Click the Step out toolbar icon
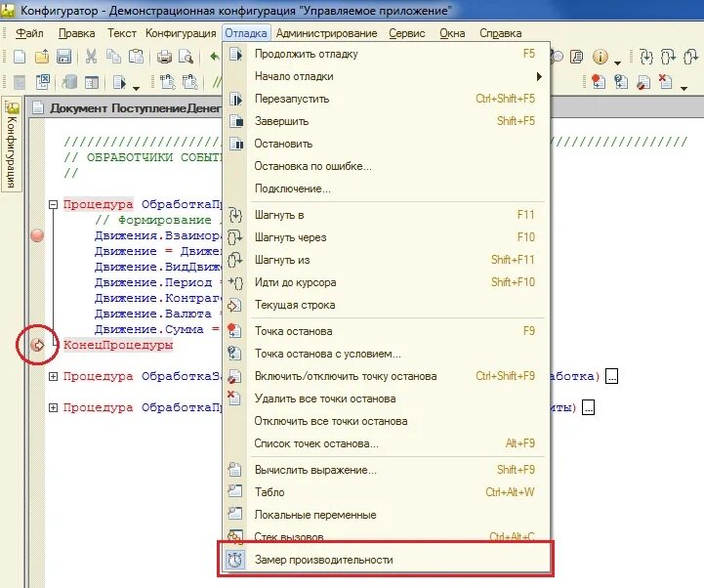Image resolution: width=704 pixels, height=588 pixels. pyautogui.click(x=690, y=57)
